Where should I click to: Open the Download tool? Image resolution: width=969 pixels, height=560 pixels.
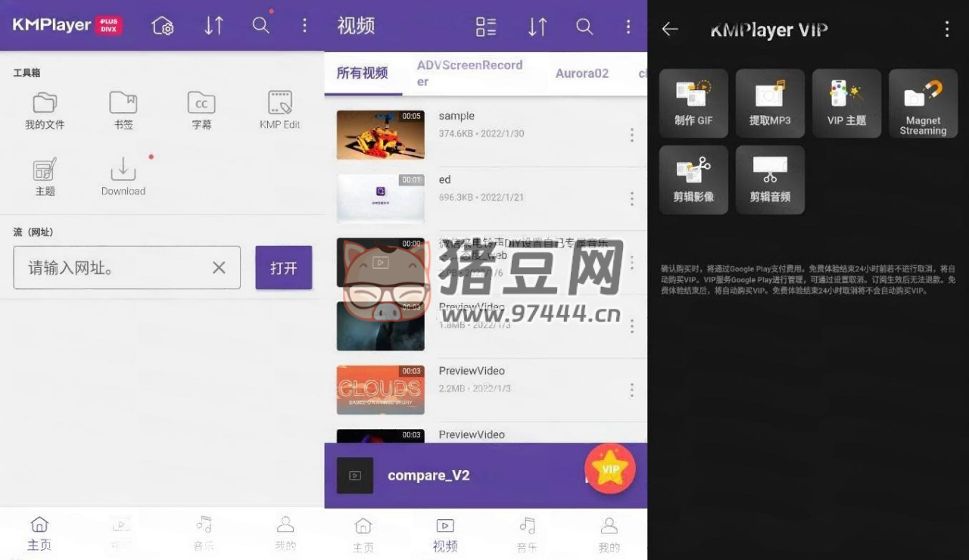[x=123, y=177]
